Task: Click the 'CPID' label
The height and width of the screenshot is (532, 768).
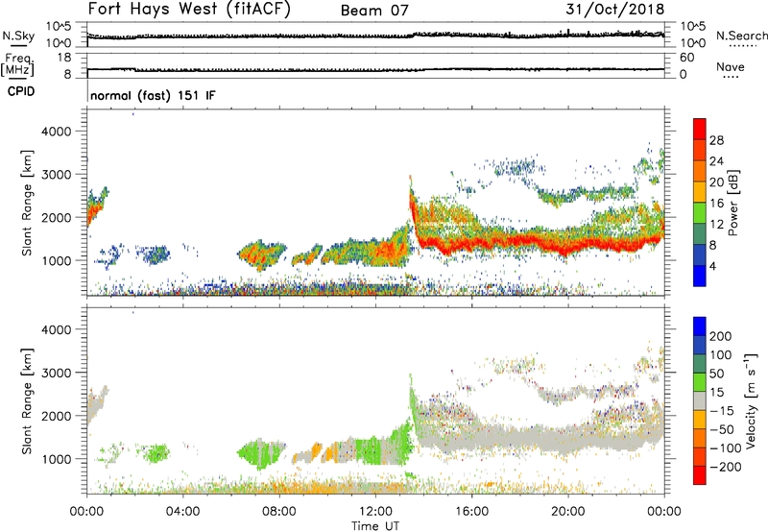Action: (x=21, y=91)
